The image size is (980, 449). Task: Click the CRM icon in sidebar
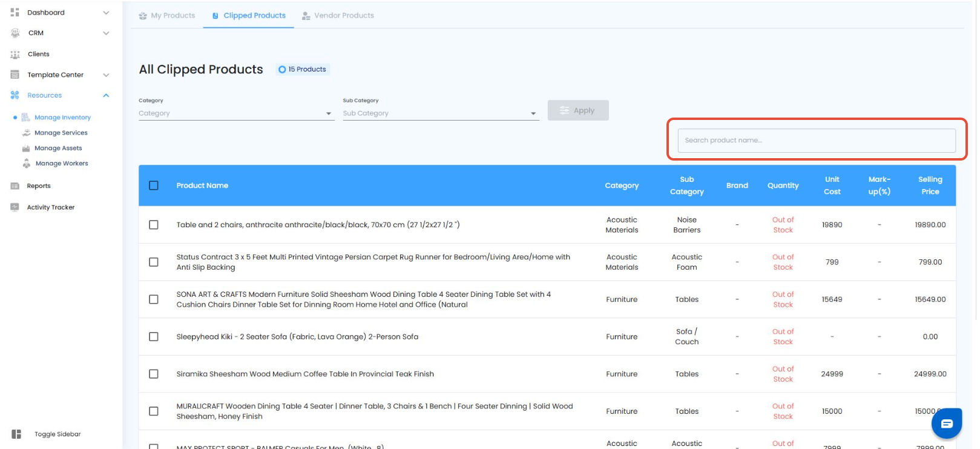[15, 33]
